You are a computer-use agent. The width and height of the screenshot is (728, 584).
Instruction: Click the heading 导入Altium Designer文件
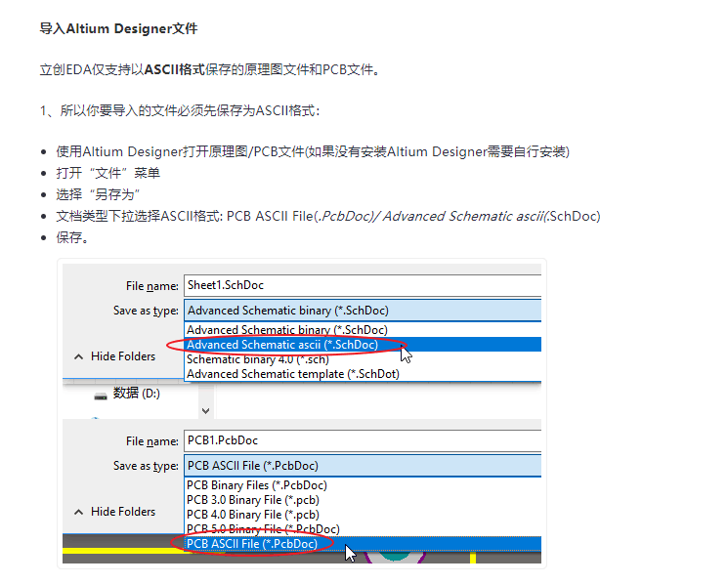(118, 29)
